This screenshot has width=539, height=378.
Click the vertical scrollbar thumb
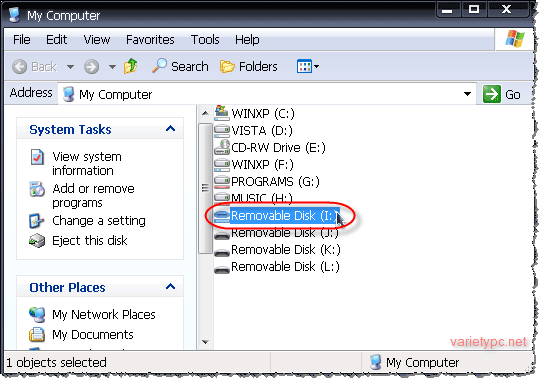point(205,188)
